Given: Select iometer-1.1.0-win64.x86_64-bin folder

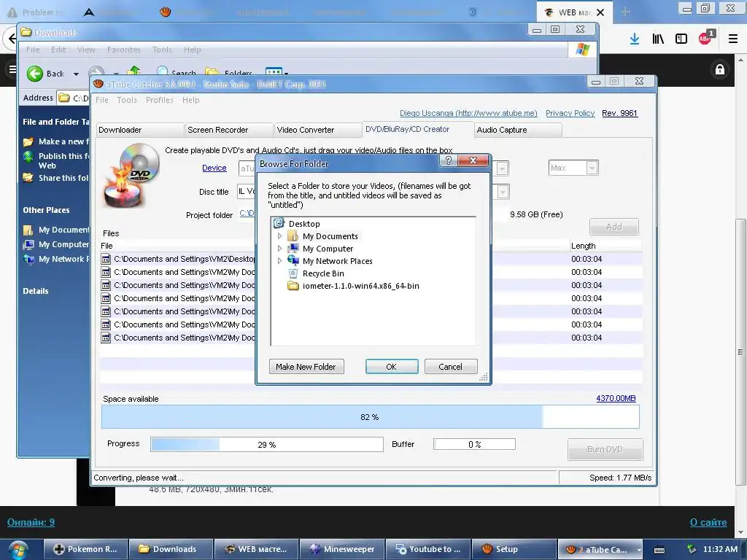Looking at the screenshot, I should 353,286.
